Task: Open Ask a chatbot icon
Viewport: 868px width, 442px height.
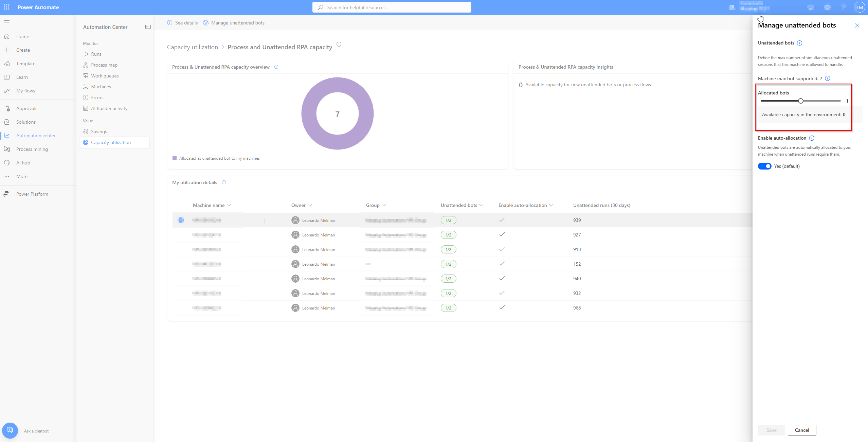Action: click(x=10, y=430)
